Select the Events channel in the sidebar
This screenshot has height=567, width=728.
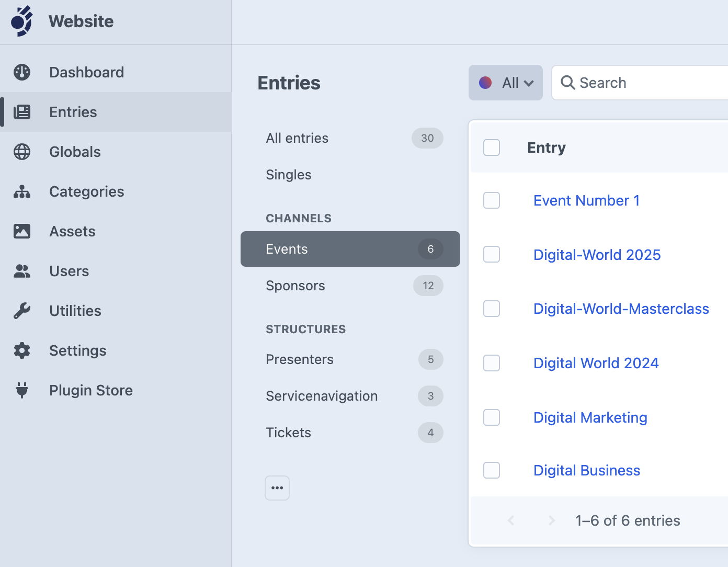click(x=287, y=249)
